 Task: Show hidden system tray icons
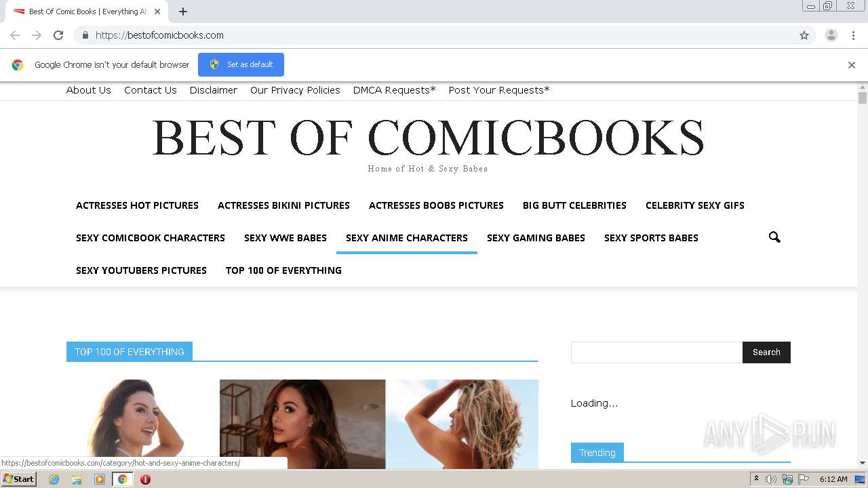pos(757,479)
